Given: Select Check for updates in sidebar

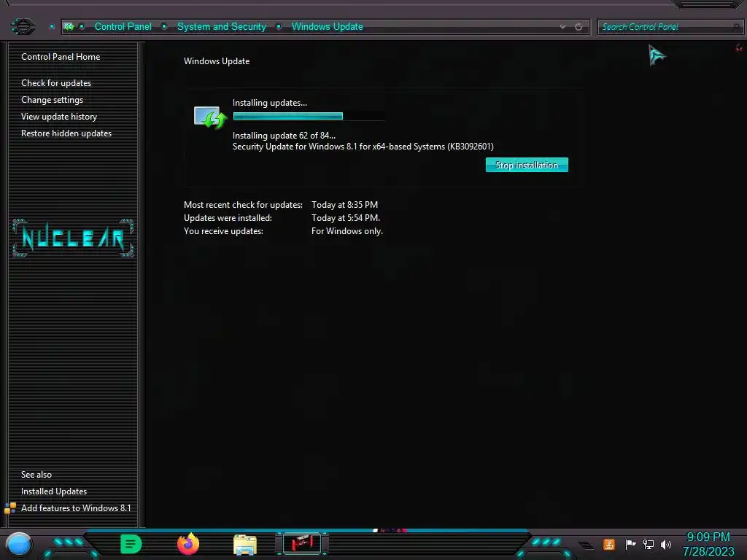Looking at the screenshot, I should click(56, 83).
